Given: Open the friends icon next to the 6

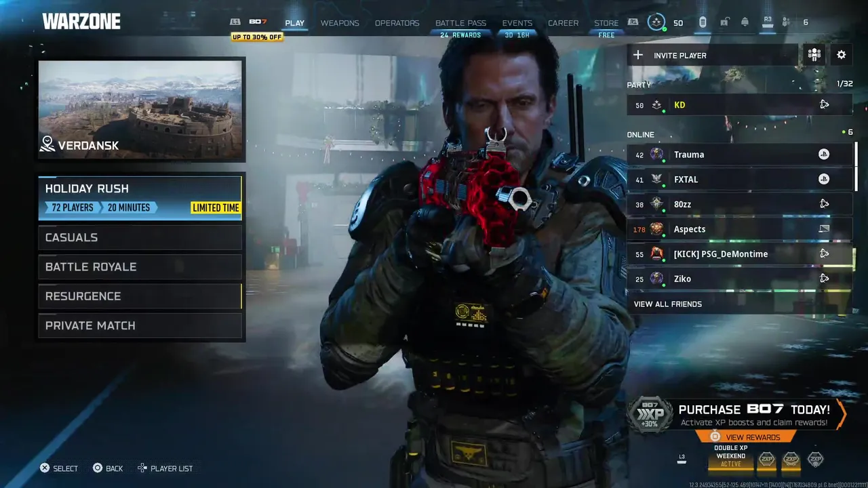Looking at the screenshot, I should pyautogui.click(x=787, y=22).
